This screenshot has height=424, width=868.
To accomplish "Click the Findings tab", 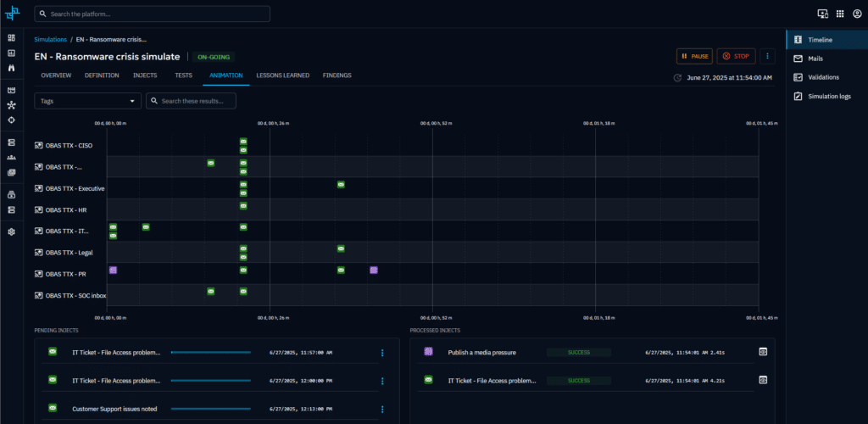I will [337, 75].
